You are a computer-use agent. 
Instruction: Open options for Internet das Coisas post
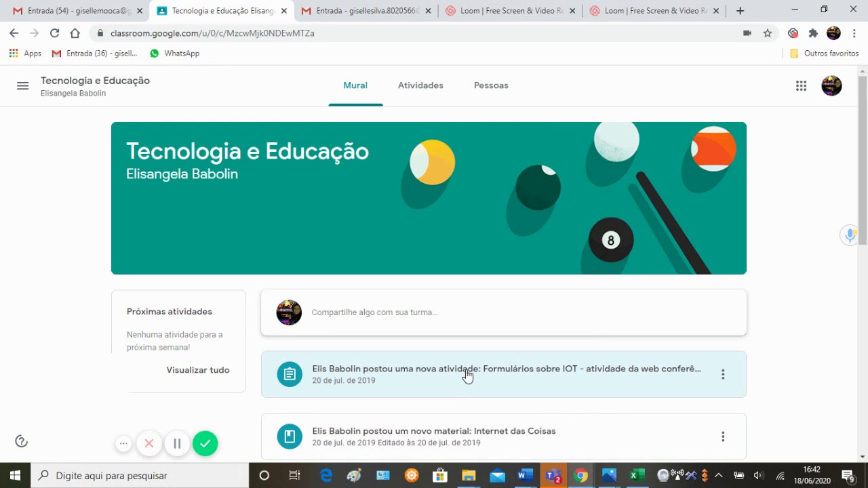(x=723, y=436)
